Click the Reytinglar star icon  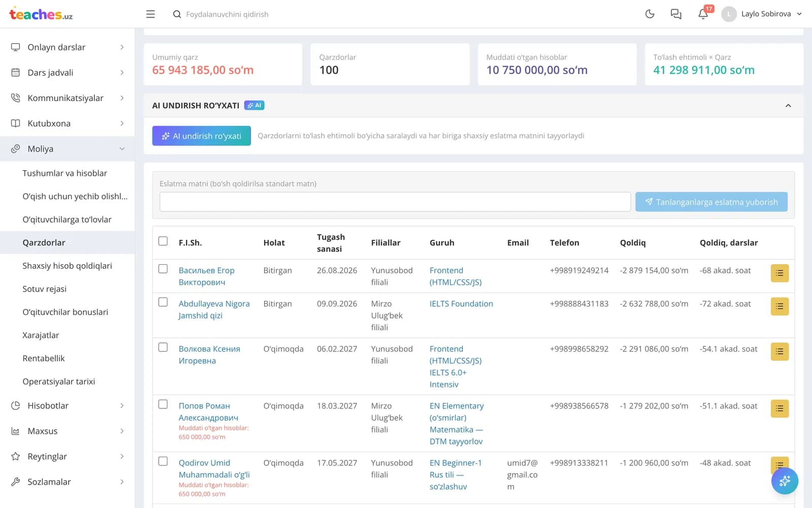16,456
